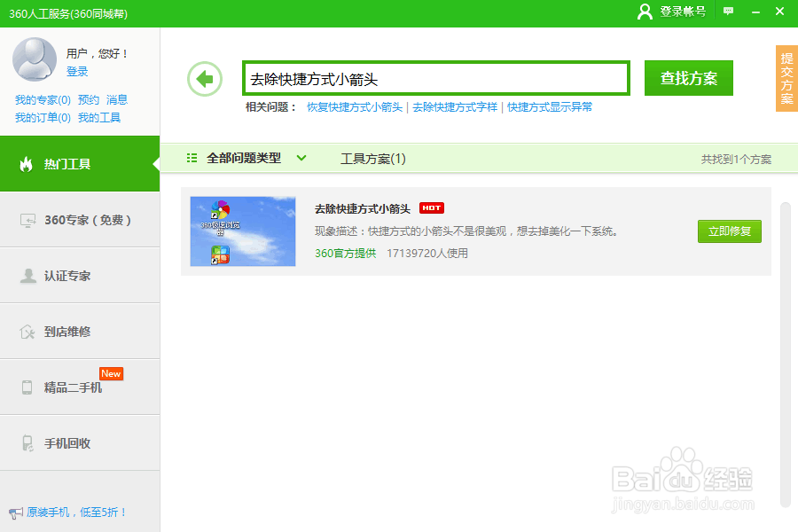
Task: Minimize the 360人工服务 window
Action: (x=755, y=12)
